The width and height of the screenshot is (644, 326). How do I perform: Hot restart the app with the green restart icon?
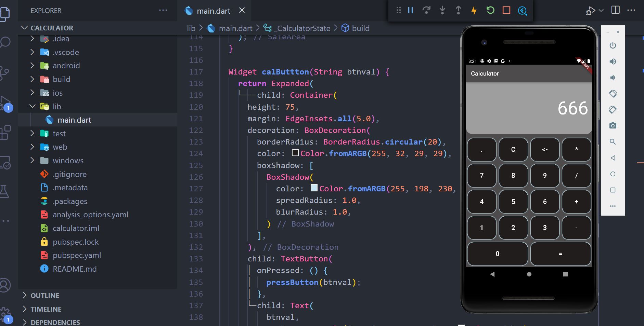click(x=490, y=10)
